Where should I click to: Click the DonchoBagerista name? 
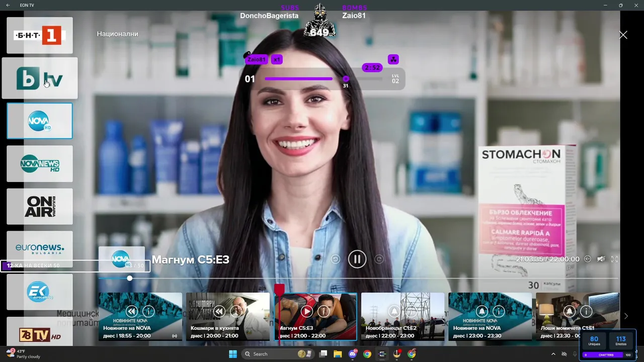point(269,16)
